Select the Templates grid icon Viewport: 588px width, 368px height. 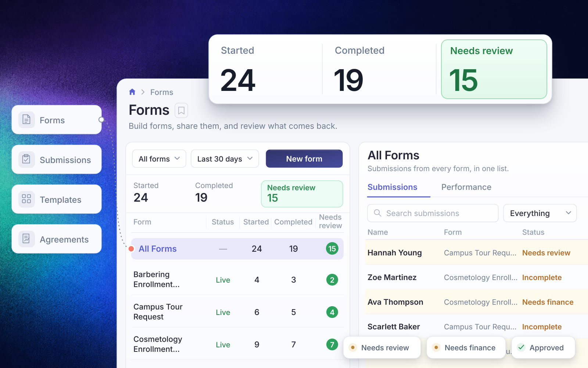point(26,199)
